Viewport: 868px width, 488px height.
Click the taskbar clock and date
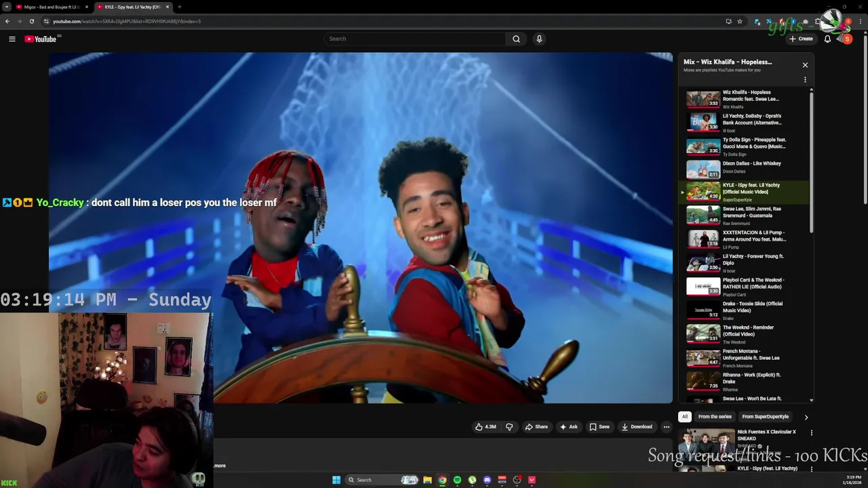pos(852,480)
